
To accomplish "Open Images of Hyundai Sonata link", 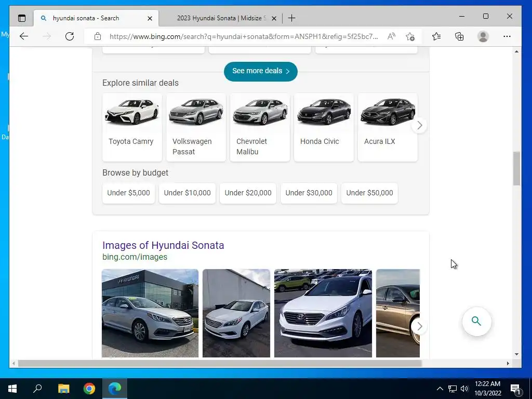I will click(163, 245).
